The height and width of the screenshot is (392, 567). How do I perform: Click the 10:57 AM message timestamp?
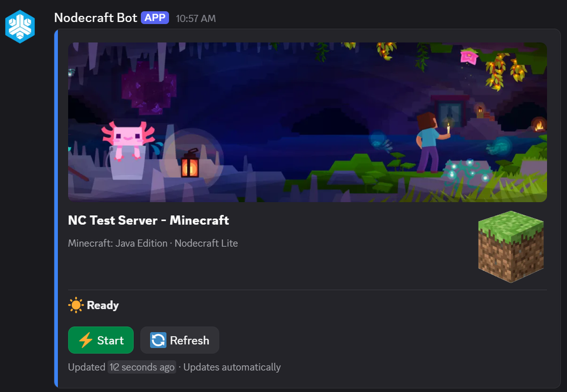coord(196,19)
